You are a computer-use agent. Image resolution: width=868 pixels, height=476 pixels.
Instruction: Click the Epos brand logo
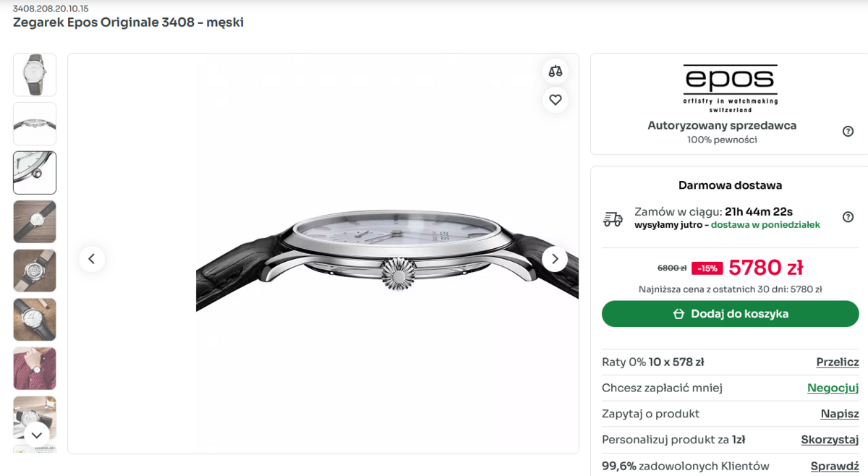coord(731,88)
